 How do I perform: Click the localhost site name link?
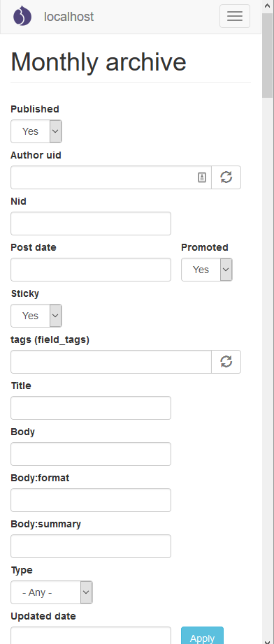tap(68, 17)
